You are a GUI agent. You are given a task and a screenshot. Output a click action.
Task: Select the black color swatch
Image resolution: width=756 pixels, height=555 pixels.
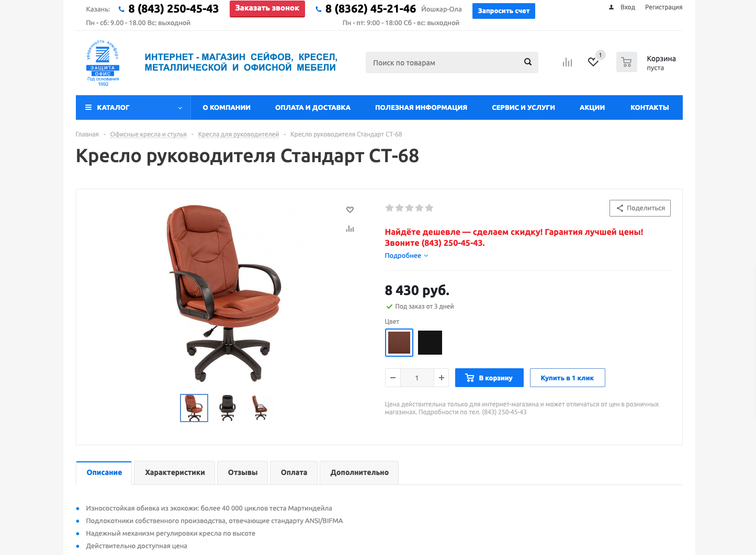coord(430,343)
